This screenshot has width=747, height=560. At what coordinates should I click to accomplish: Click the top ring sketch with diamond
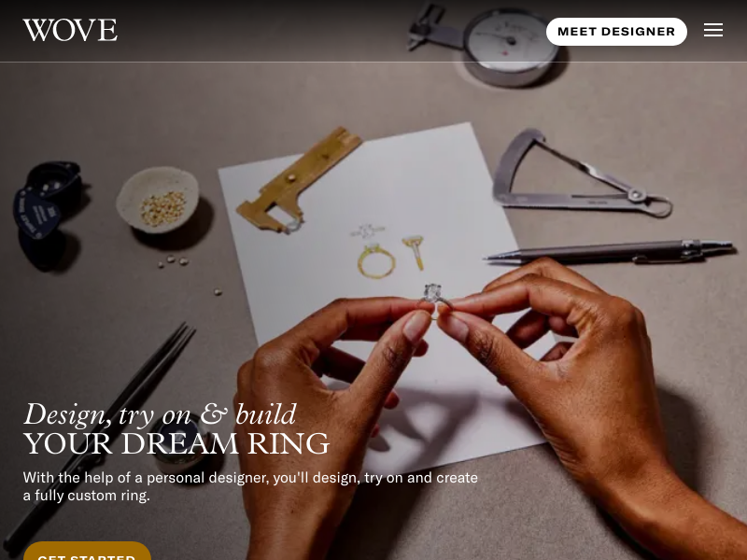pos(367,231)
